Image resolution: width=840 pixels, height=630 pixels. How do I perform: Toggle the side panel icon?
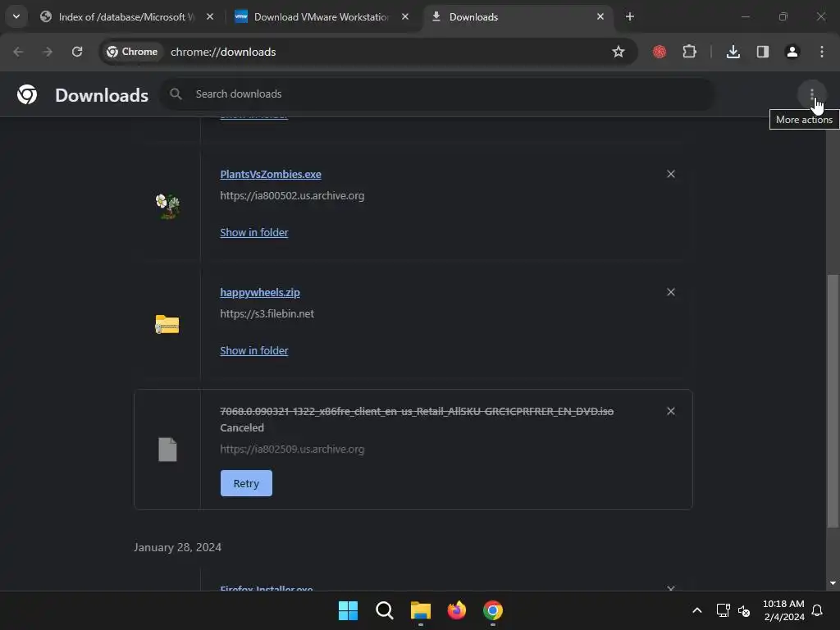click(x=763, y=52)
